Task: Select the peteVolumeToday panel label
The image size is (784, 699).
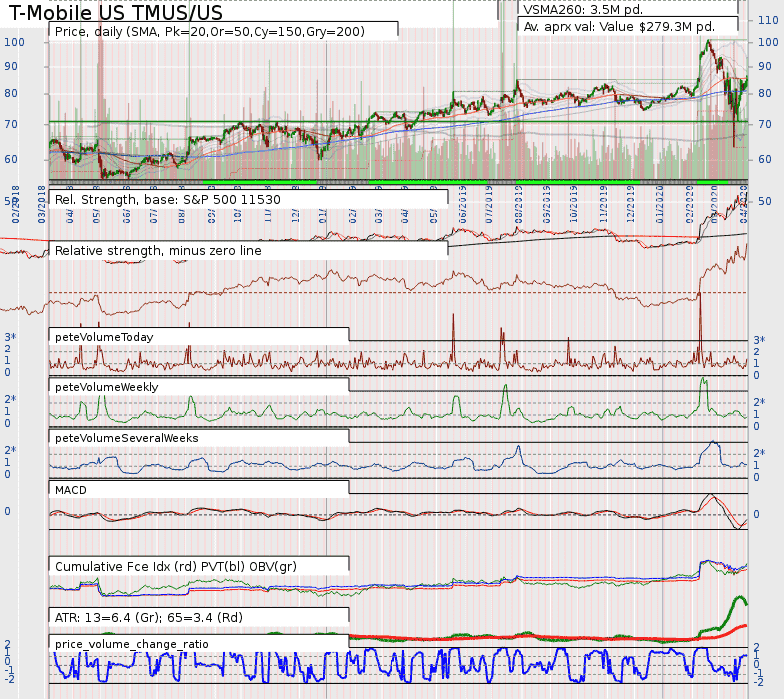Action: pos(104,337)
